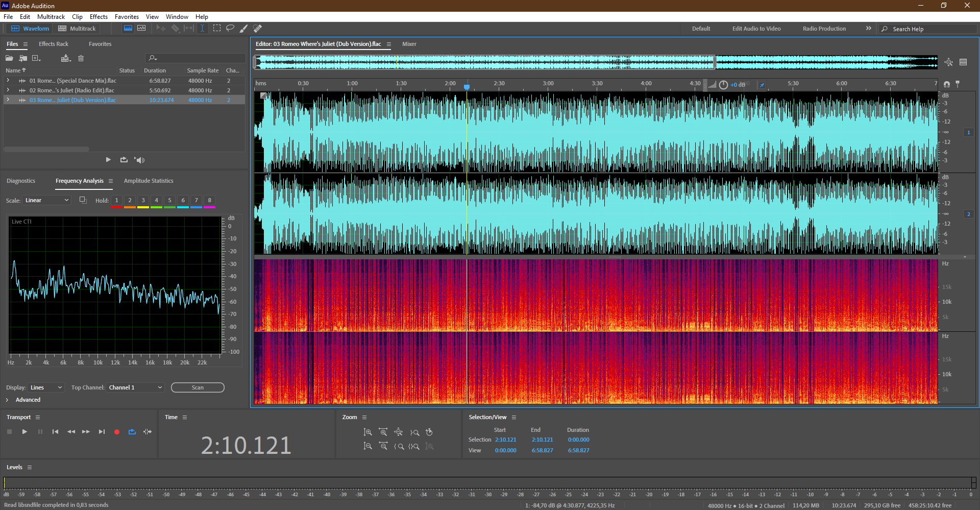The height and width of the screenshot is (510, 980).
Task: Play the file in the Transport panel
Action: (x=24, y=432)
